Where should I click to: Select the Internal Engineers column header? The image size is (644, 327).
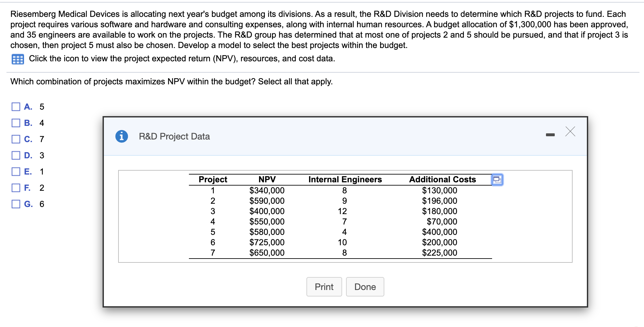pos(345,179)
